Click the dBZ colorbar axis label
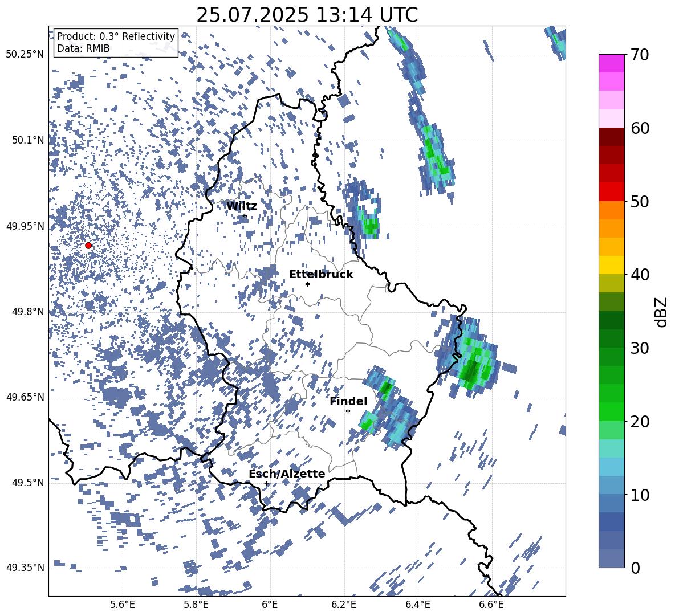 coord(662,312)
